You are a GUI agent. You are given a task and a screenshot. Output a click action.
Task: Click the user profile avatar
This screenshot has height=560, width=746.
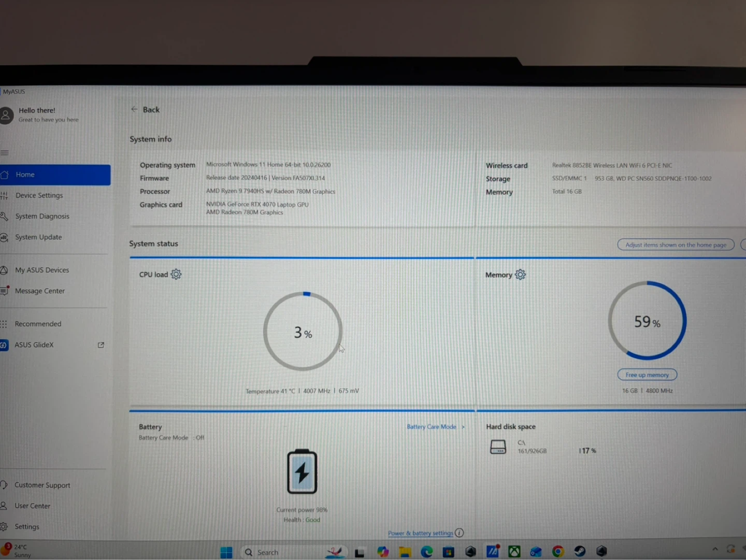6,115
